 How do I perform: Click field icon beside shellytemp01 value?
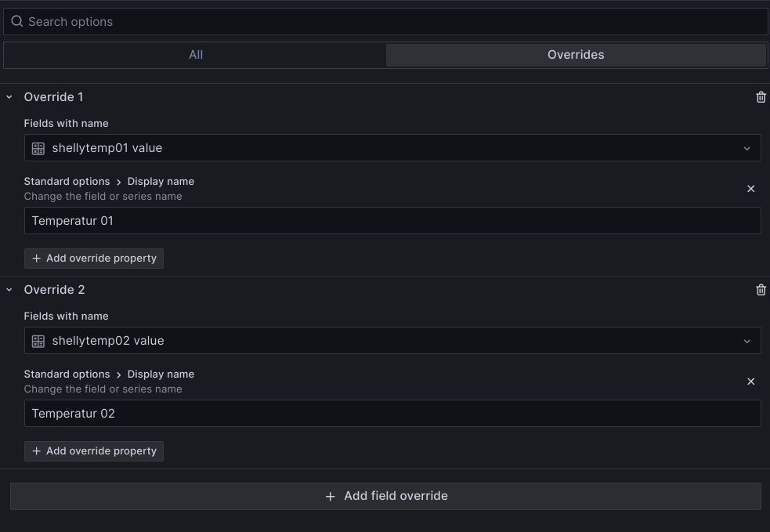38,148
